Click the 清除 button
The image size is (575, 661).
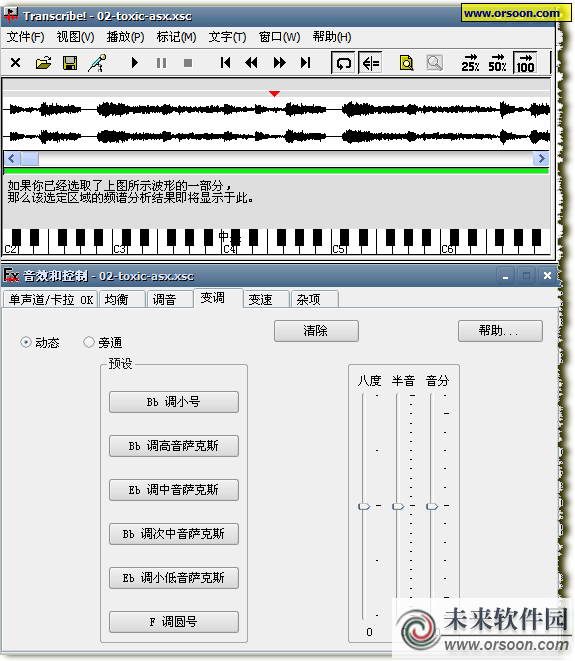(316, 330)
